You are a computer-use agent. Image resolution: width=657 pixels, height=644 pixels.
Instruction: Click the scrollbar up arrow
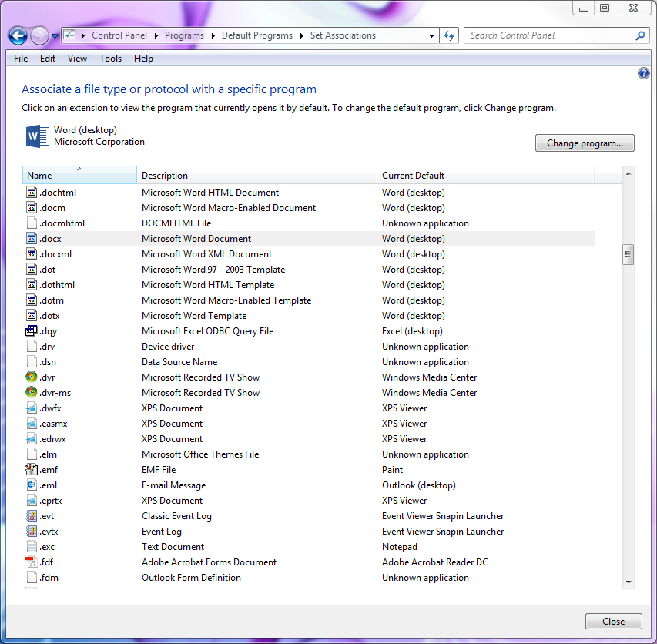tap(628, 173)
